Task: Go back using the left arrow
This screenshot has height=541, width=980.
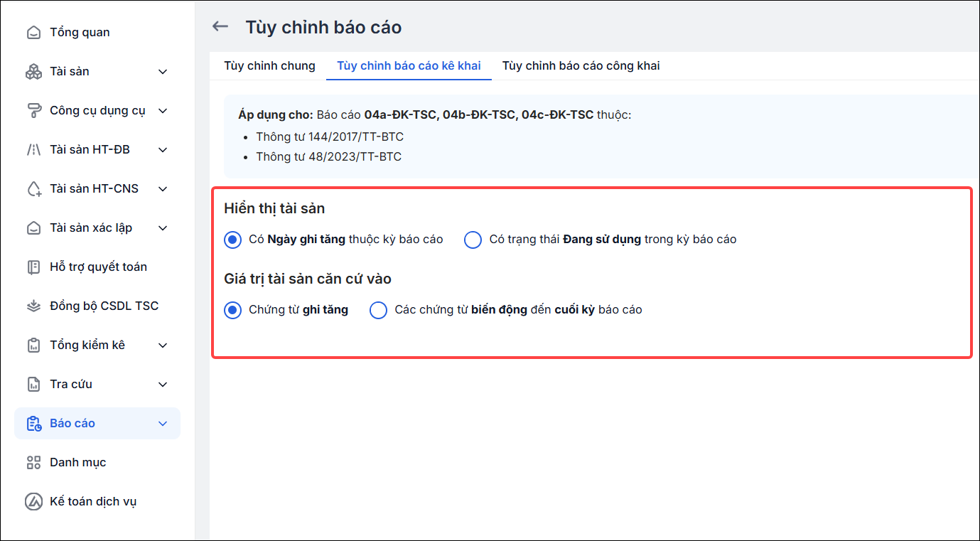Action: click(x=220, y=26)
